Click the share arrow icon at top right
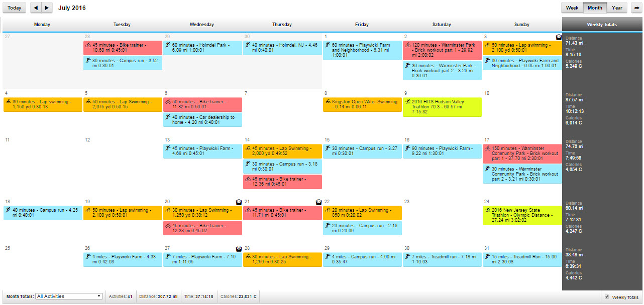The image size is (644, 305). click(636, 8)
